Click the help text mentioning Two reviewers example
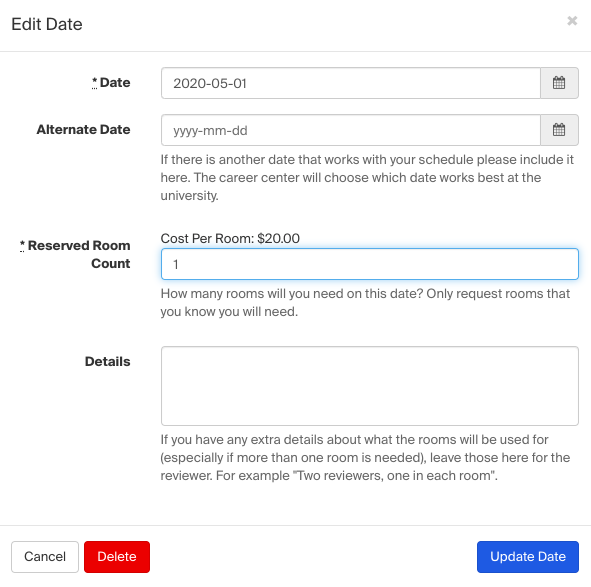Image resolution: width=591 pixels, height=587 pixels. [x=365, y=458]
